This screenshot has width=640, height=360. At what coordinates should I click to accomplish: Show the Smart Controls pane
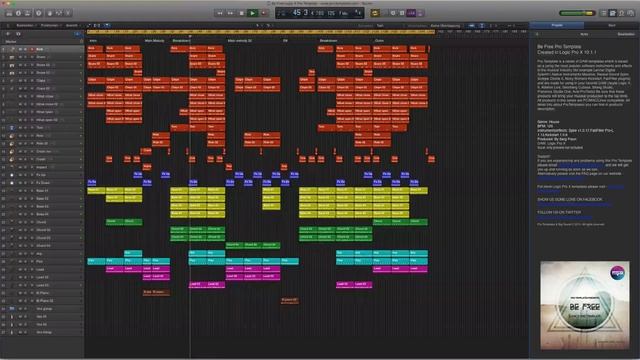[50, 13]
